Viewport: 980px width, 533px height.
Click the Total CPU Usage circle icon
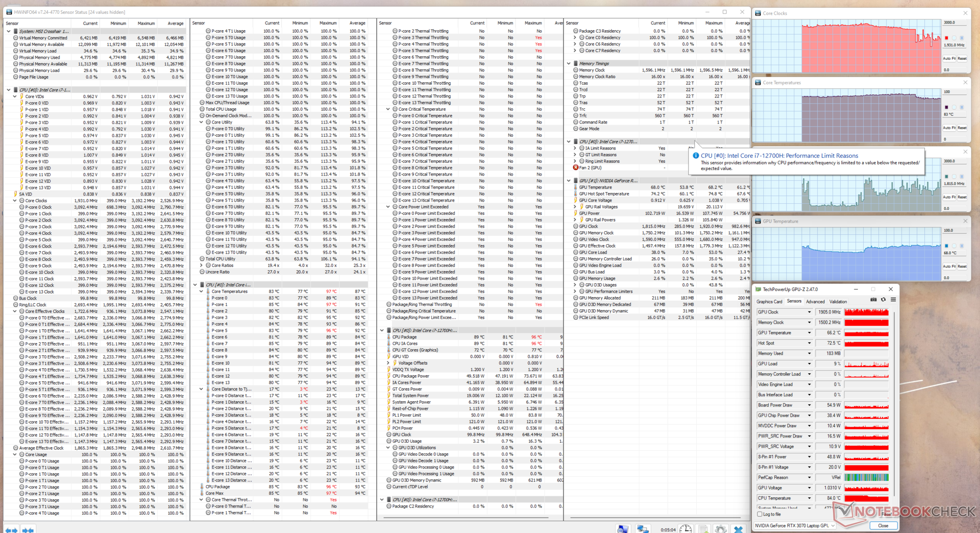(202, 109)
